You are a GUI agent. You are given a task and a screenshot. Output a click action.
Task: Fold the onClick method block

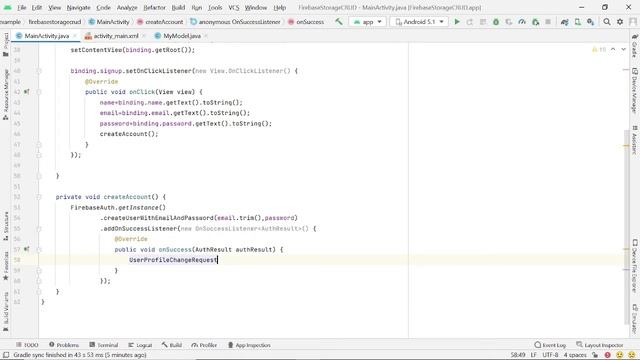(39, 92)
